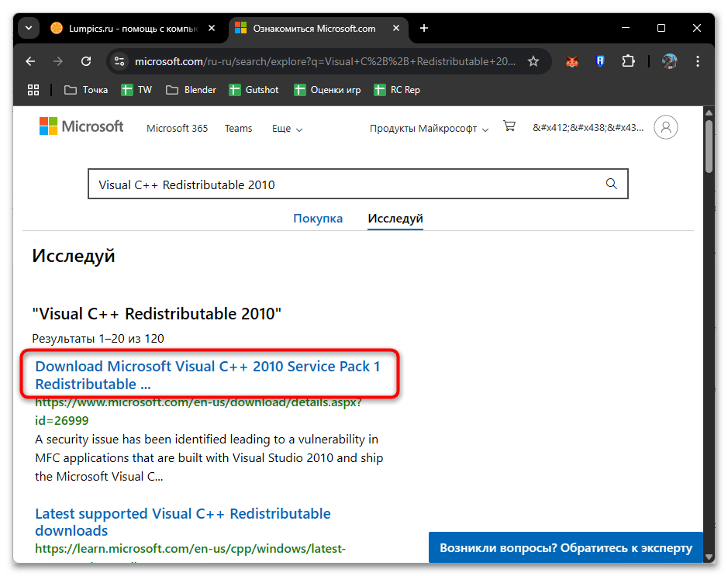Click the sign-in text beside the account icon
This screenshot has width=728, height=576.
click(x=588, y=128)
